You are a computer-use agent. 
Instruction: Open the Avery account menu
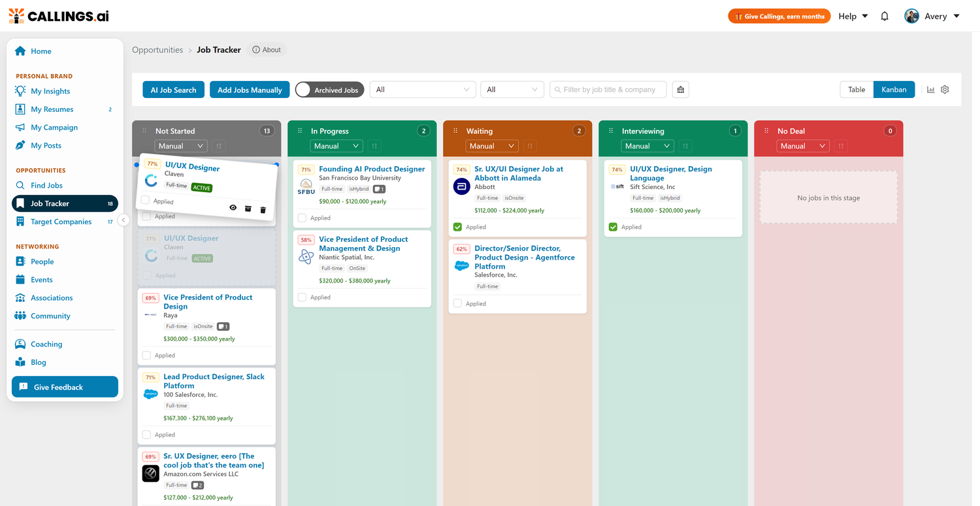pyautogui.click(x=932, y=16)
